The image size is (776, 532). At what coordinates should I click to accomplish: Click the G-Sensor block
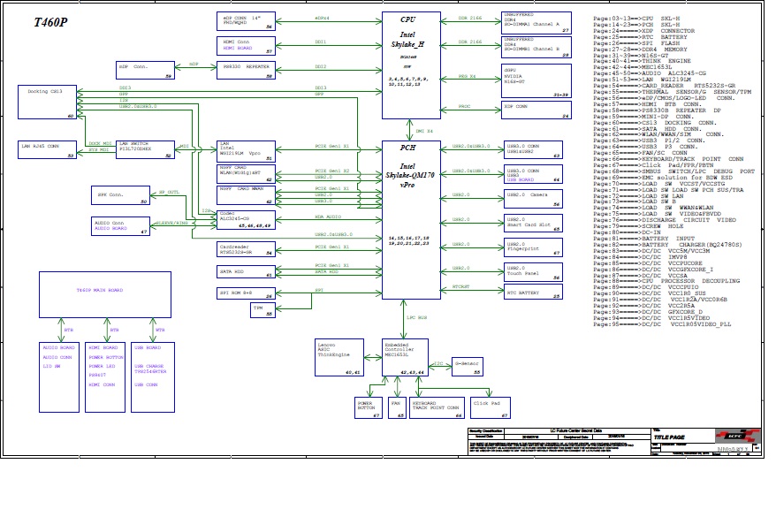click(x=468, y=367)
